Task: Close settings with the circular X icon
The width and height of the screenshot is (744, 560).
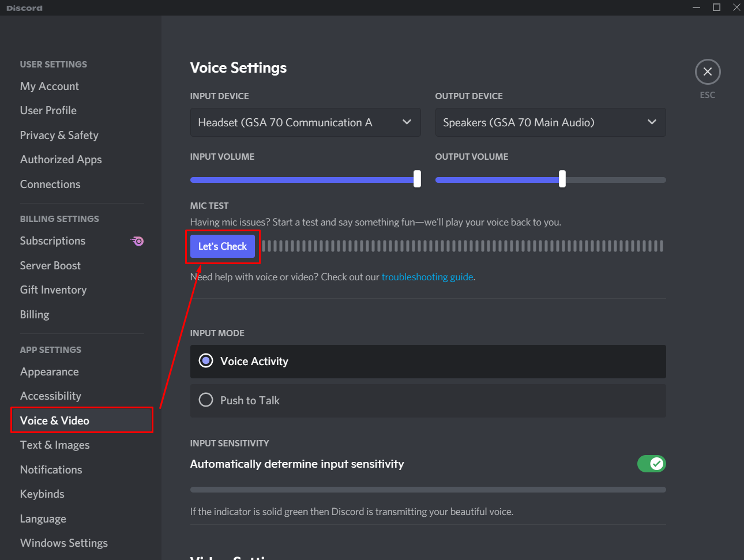Action: 708,72
